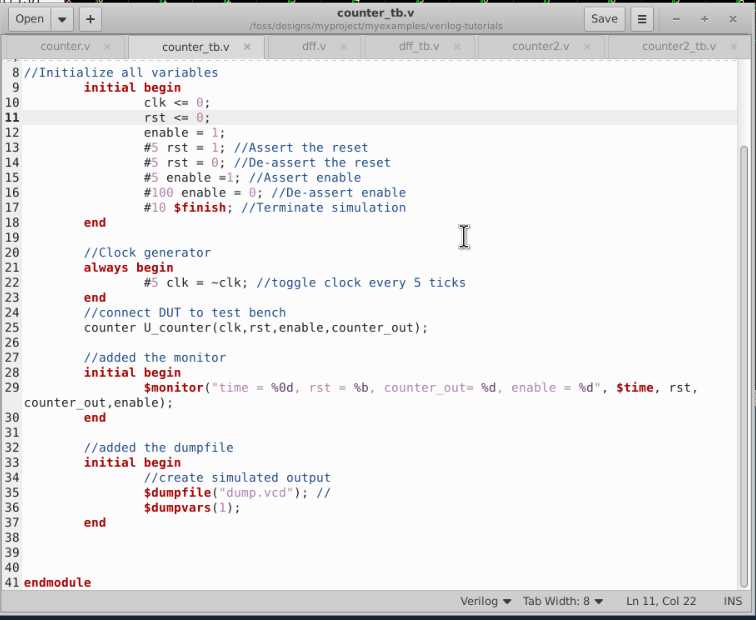
Task: Maximize the editor window
Action: tap(705, 19)
